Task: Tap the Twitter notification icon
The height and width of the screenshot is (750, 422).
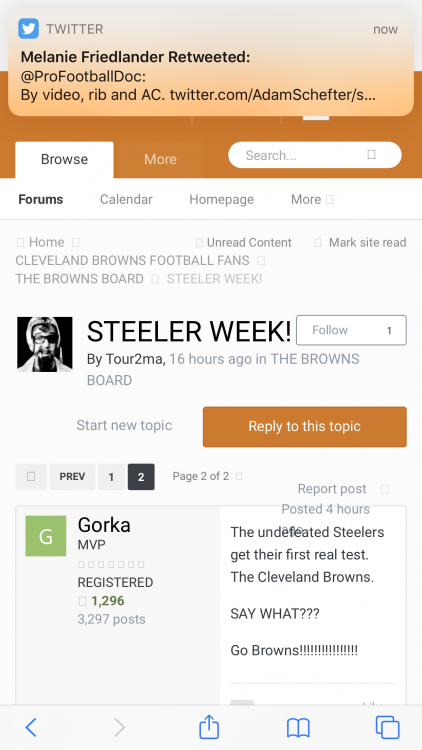Action: 28,29
